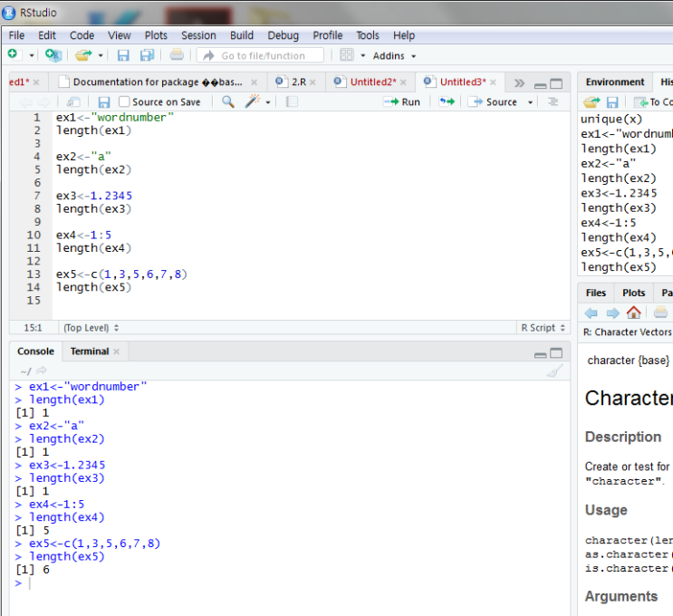This screenshot has height=616, width=673.
Task: Focus the Go to file/function field
Action: tap(260, 55)
